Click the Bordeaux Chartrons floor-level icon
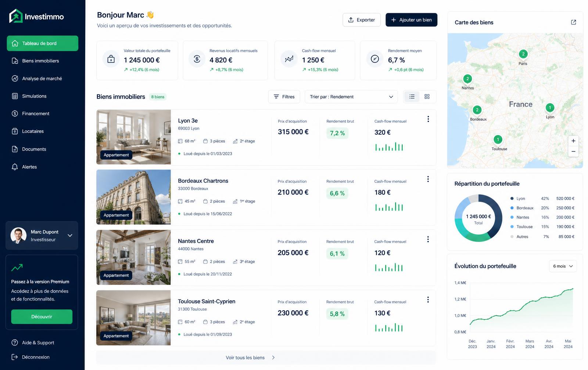This screenshot has height=370, width=588. 235,202
